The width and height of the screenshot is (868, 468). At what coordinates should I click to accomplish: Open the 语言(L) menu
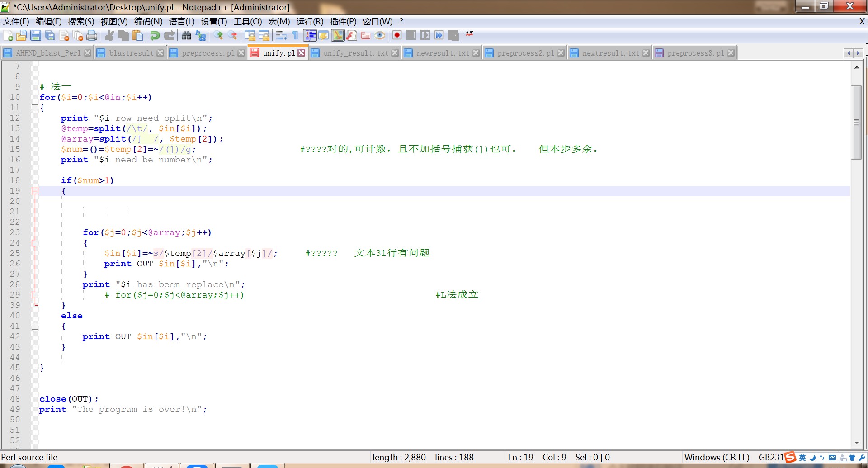181,21
